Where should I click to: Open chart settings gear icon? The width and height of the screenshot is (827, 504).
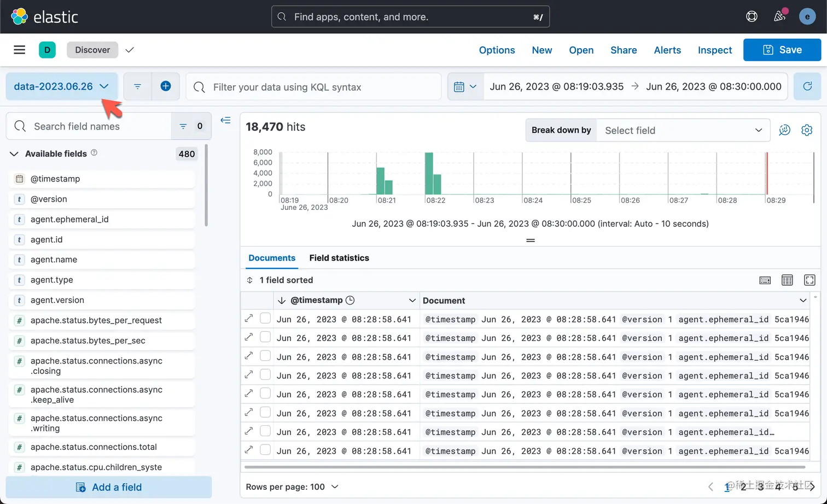click(807, 130)
